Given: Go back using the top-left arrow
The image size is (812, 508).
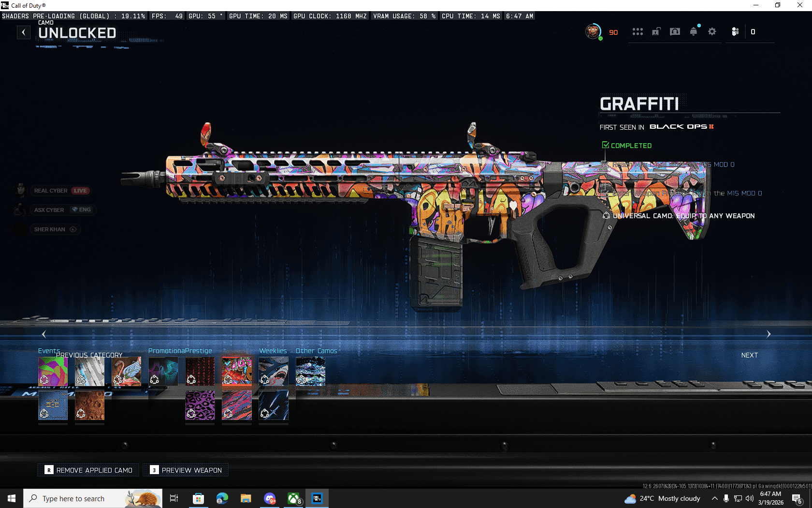Looking at the screenshot, I should pyautogui.click(x=24, y=32).
